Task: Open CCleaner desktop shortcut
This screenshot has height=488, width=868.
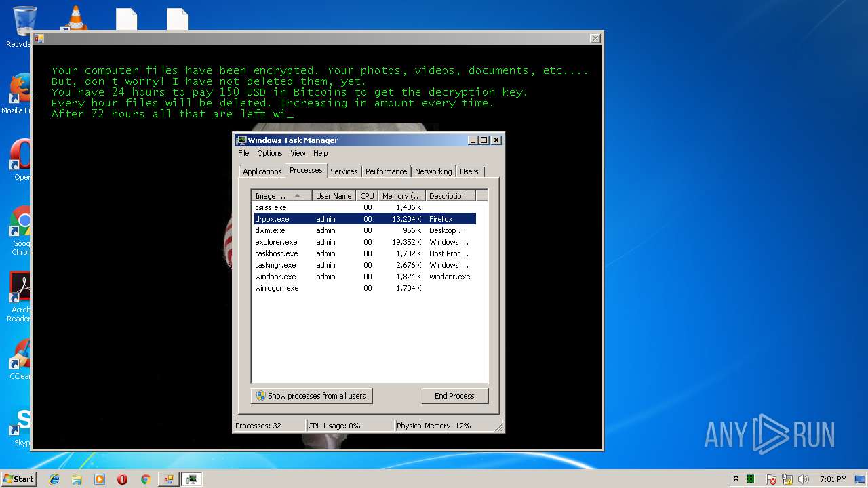Action: pos(20,359)
